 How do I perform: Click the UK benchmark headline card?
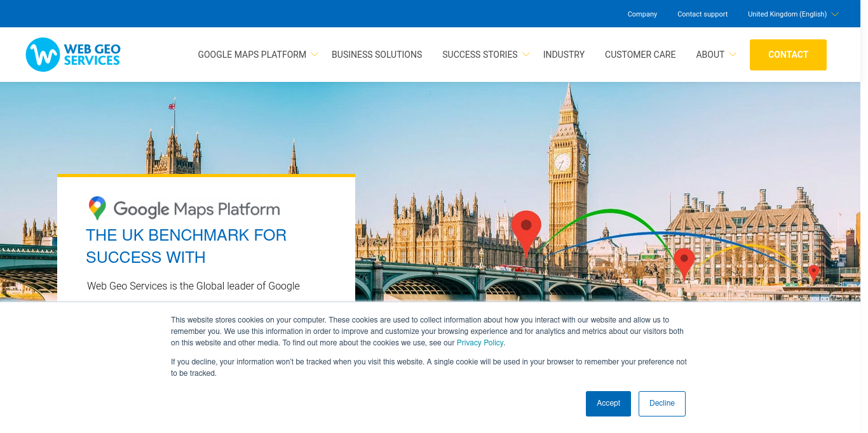click(x=186, y=246)
